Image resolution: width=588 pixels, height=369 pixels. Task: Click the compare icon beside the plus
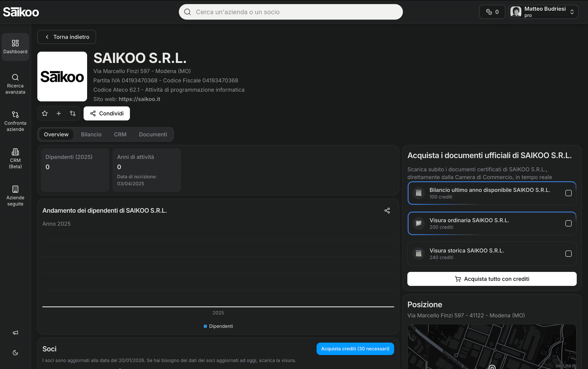[x=73, y=113]
